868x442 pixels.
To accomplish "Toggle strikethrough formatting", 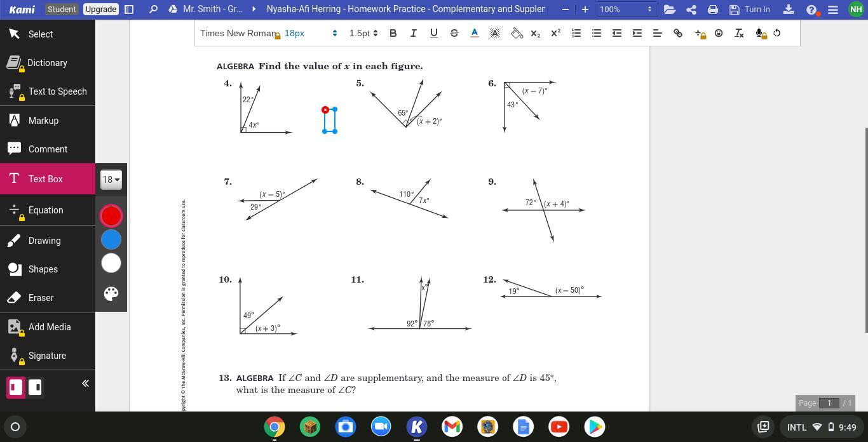I will pyautogui.click(x=454, y=33).
